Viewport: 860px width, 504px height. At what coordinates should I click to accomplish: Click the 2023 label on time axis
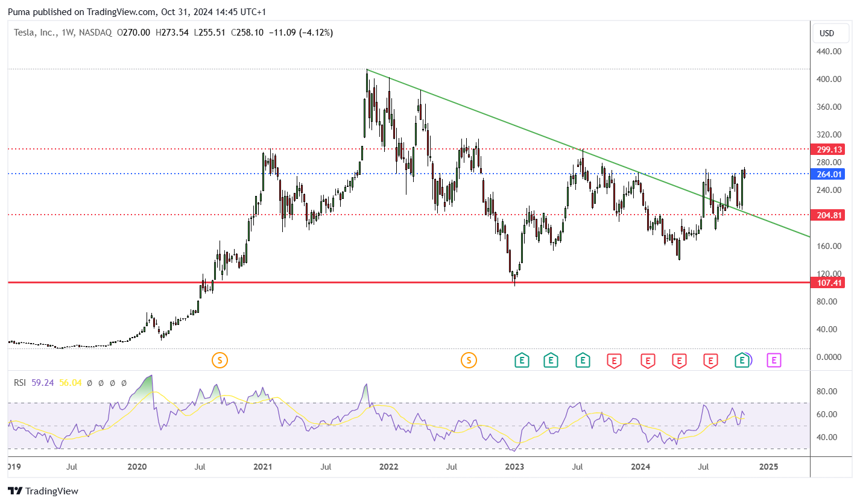(x=514, y=467)
